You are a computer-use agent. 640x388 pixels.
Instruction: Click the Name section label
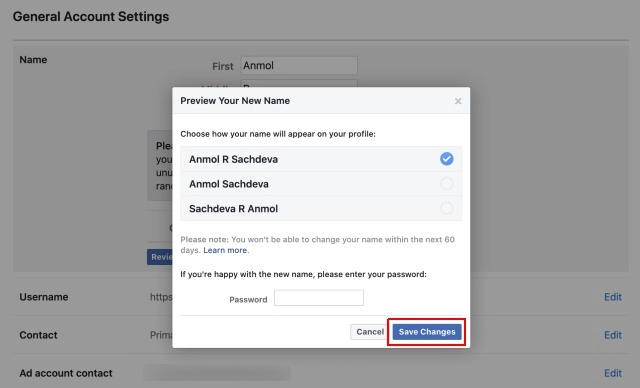click(33, 60)
